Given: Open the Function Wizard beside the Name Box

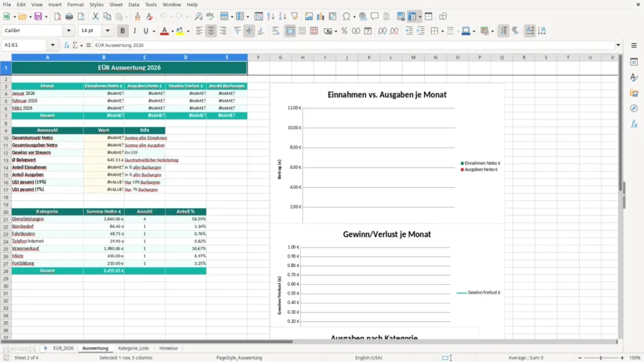Looking at the screenshot, I should pos(67,45).
